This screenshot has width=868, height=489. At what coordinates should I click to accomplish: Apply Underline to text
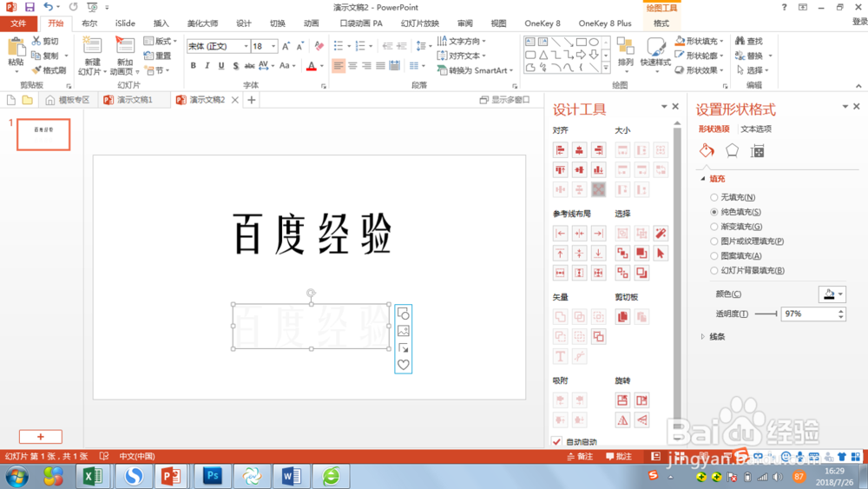(221, 66)
